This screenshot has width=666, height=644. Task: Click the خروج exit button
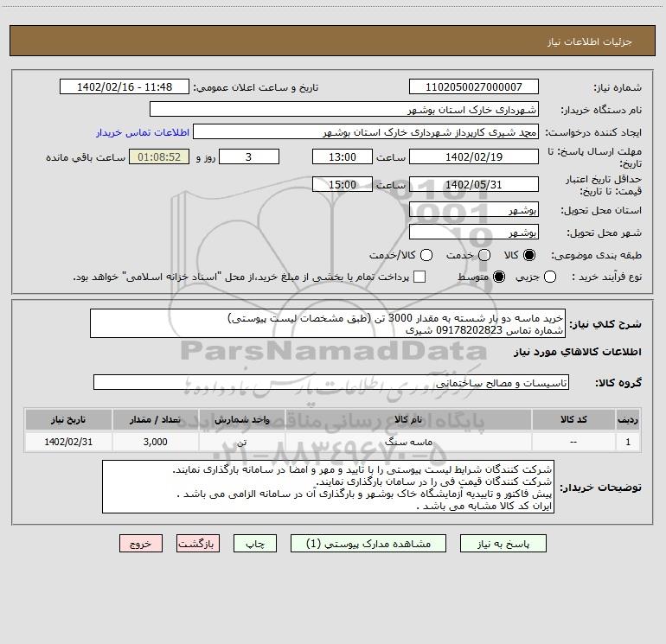click(141, 544)
